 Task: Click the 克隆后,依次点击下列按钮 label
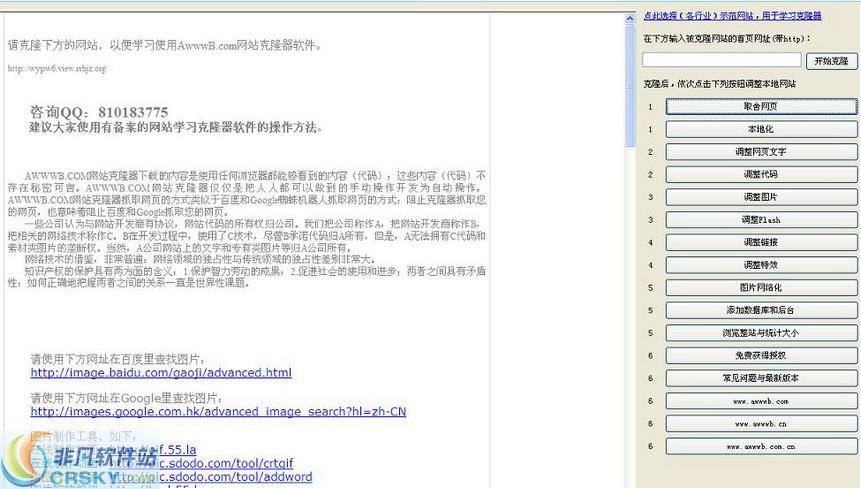point(719,84)
